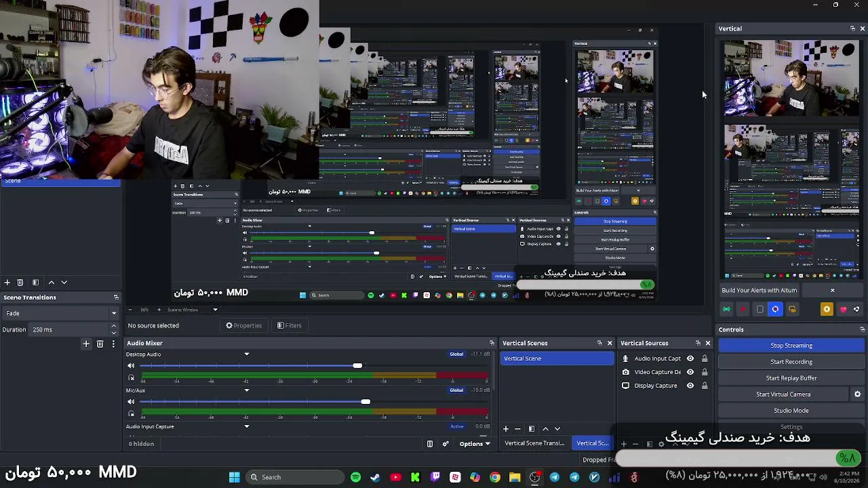Toggle visibility of Display Capture source
This screenshot has height=488, width=868.
click(690, 386)
